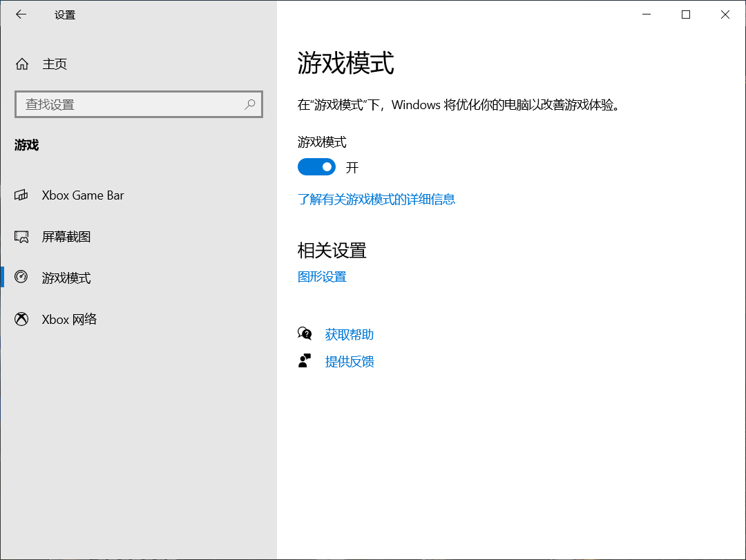This screenshot has height=560, width=746.
Task: Close the 设置 window
Action: (x=725, y=15)
